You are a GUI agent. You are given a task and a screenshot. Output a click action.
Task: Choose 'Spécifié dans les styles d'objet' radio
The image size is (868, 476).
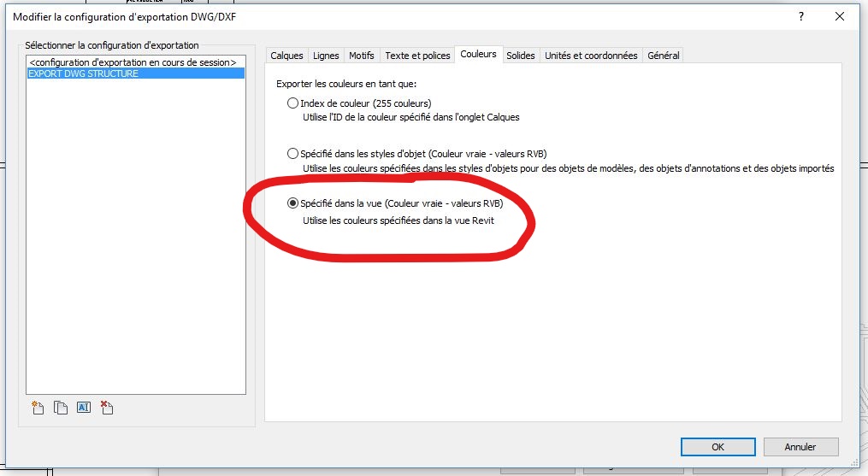293,154
